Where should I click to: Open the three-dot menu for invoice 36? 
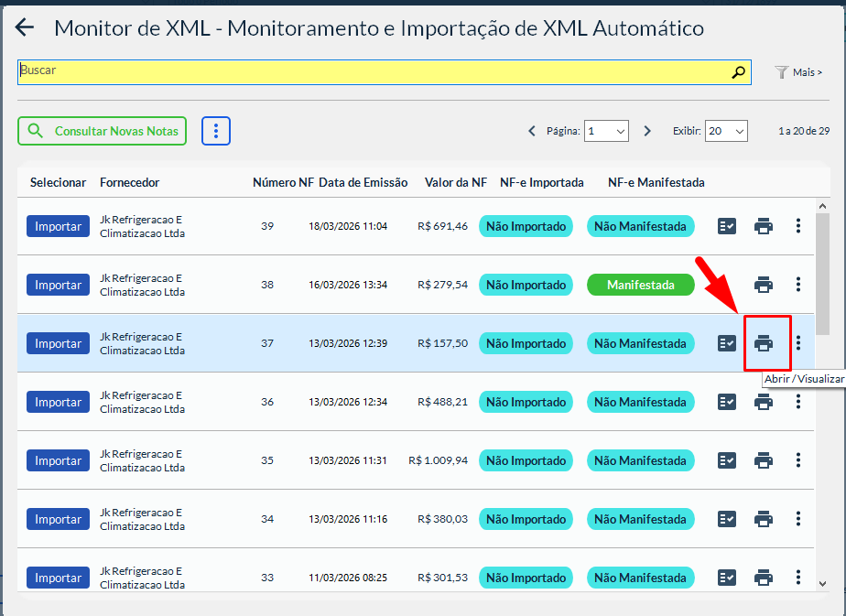tap(798, 402)
